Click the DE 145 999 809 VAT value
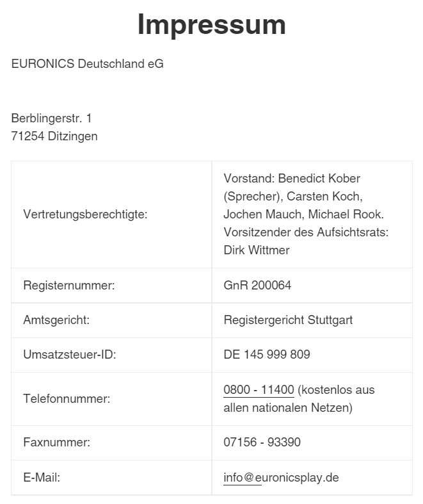The height and width of the screenshot is (504, 423). point(267,355)
